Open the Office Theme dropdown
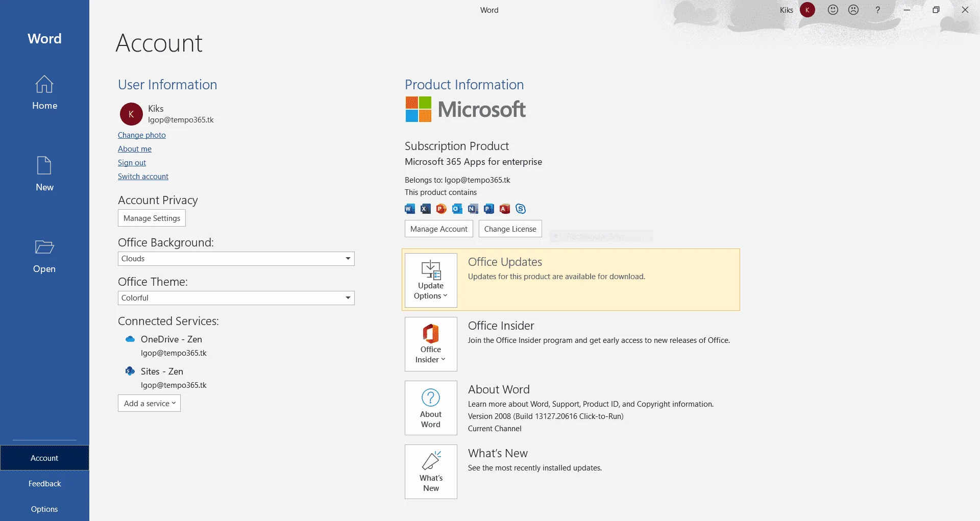Screen dimensions: 980x521 click(236, 298)
